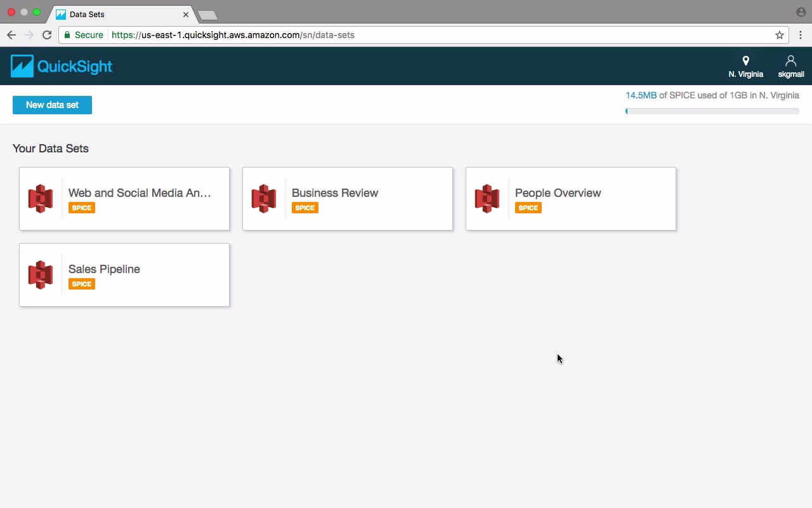This screenshot has width=812, height=508.
Task: Click the Secure padlock icon
Action: pyautogui.click(x=67, y=35)
